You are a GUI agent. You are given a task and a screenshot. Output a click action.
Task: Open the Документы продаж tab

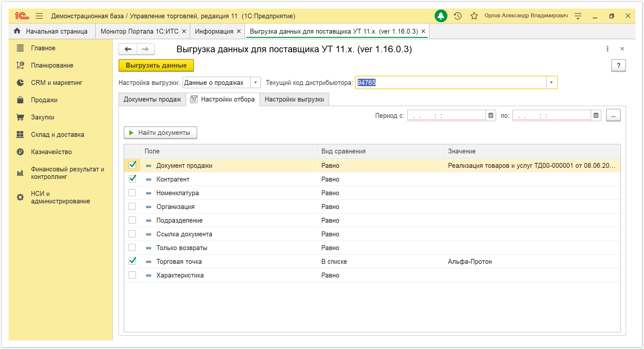pyautogui.click(x=152, y=99)
